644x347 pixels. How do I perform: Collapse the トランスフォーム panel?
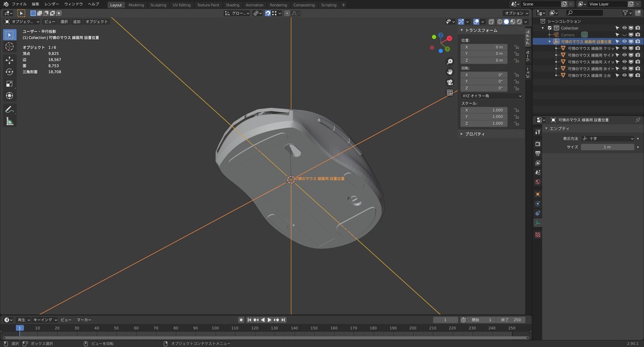(462, 30)
